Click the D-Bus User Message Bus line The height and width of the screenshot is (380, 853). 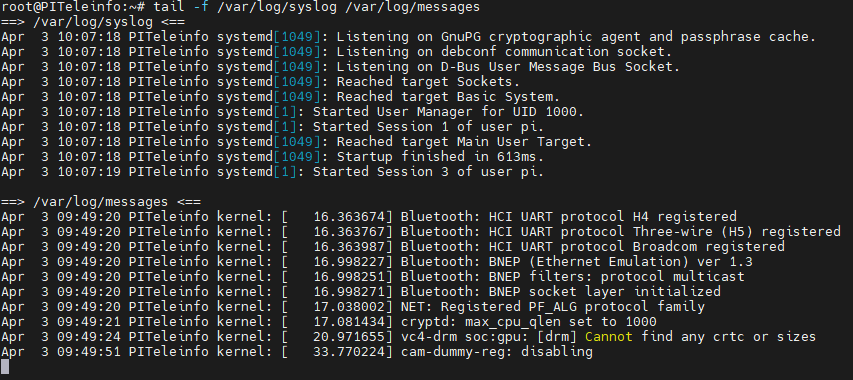(341, 67)
